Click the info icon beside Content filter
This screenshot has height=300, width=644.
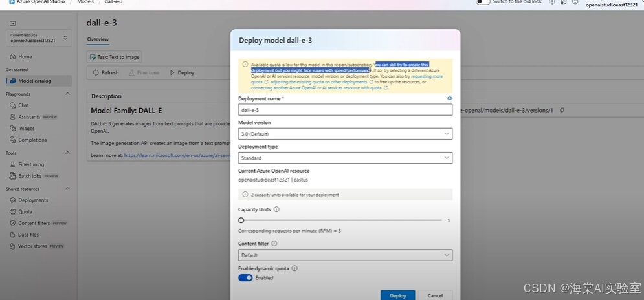[x=274, y=243]
